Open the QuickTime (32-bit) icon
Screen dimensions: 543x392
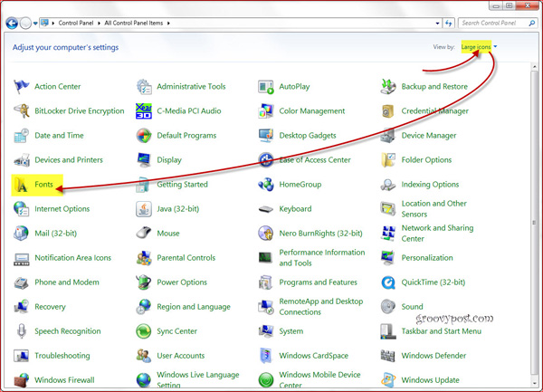coord(388,282)
